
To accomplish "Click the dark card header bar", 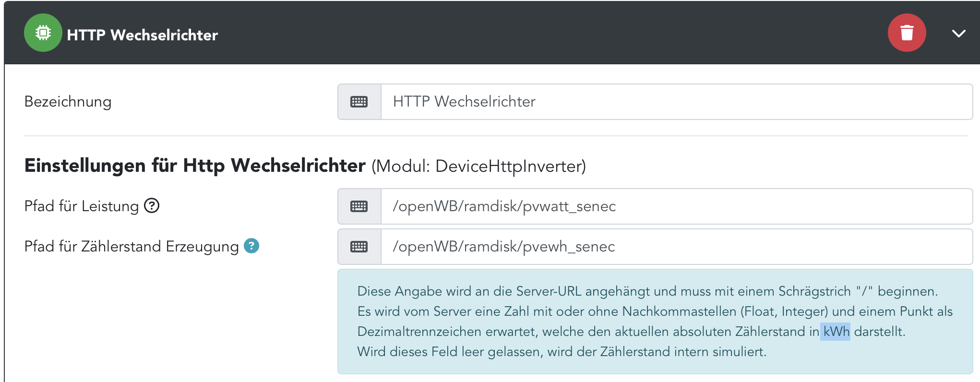I will [x=528, y=33].
